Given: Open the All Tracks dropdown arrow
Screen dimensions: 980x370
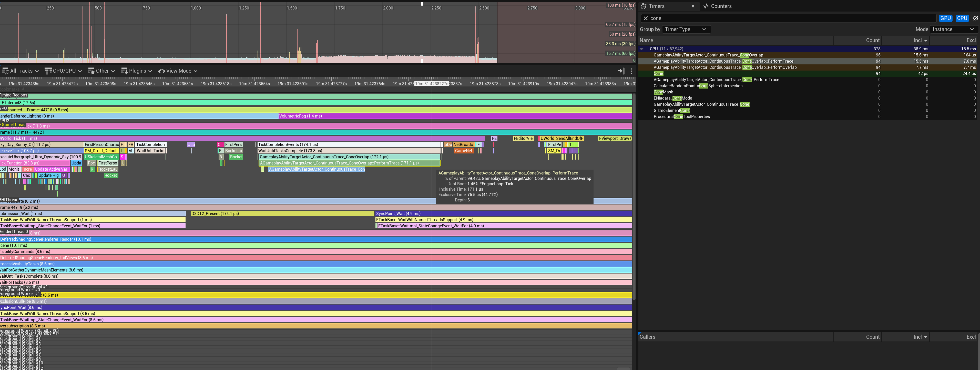Looking at the screenshot, I should coord(37,71).
